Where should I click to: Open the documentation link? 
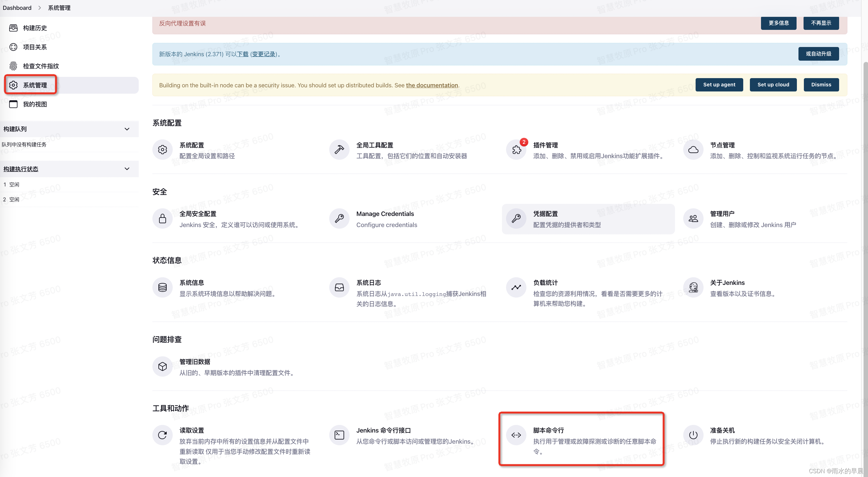(432, 85)
